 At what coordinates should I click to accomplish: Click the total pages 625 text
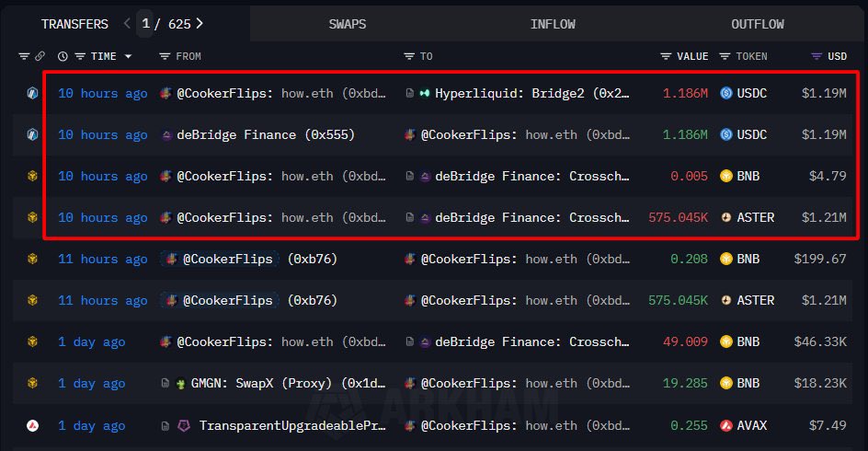[179, 24]
